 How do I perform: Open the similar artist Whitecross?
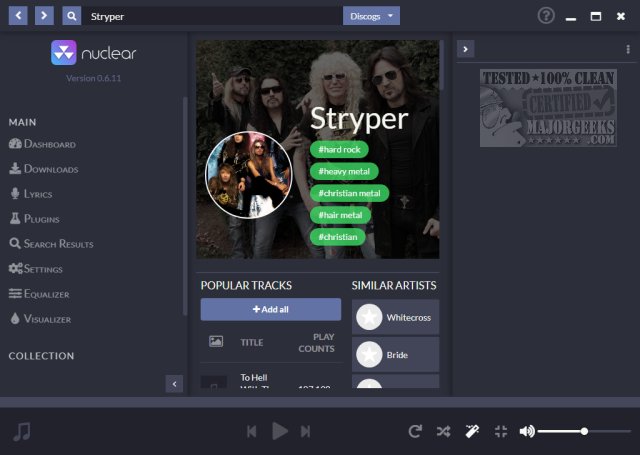click(x=396, y=317)
